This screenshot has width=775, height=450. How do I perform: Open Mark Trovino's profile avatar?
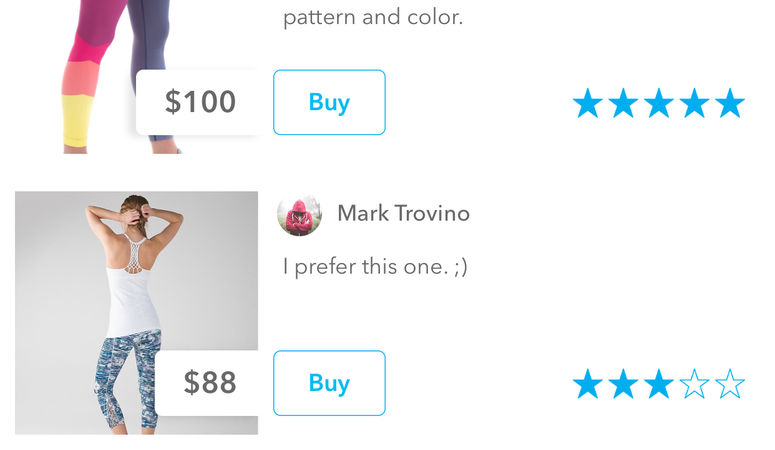[x=299, y=214]
